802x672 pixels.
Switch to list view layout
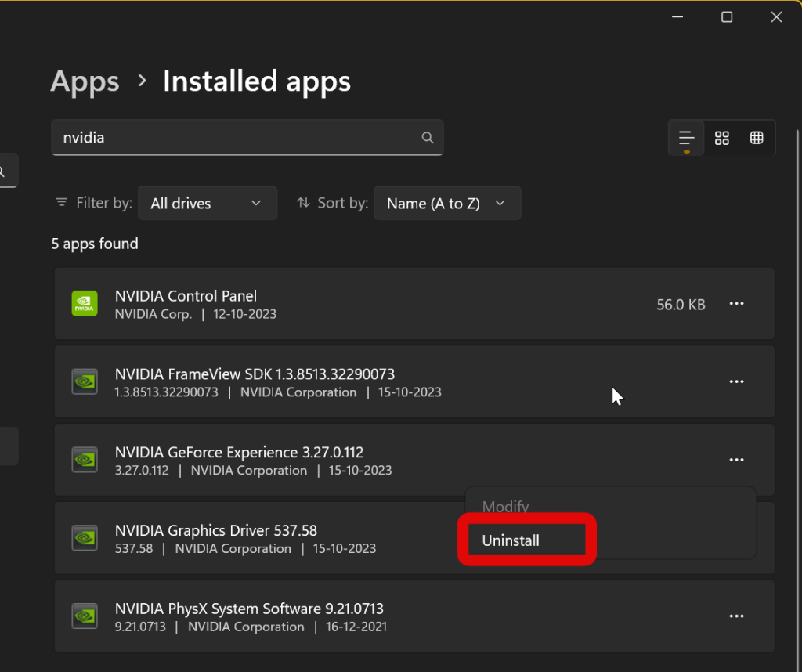(x=686, y=139)
